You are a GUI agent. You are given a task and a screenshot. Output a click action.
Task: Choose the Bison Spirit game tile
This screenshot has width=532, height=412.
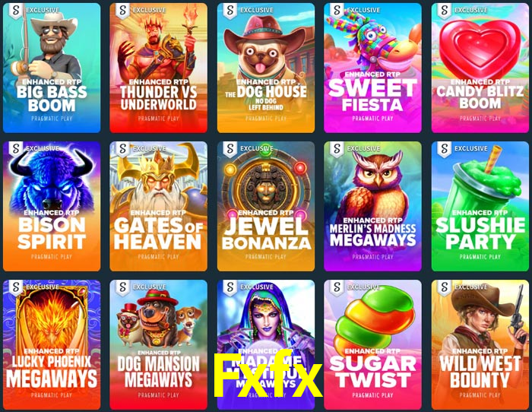52,206
